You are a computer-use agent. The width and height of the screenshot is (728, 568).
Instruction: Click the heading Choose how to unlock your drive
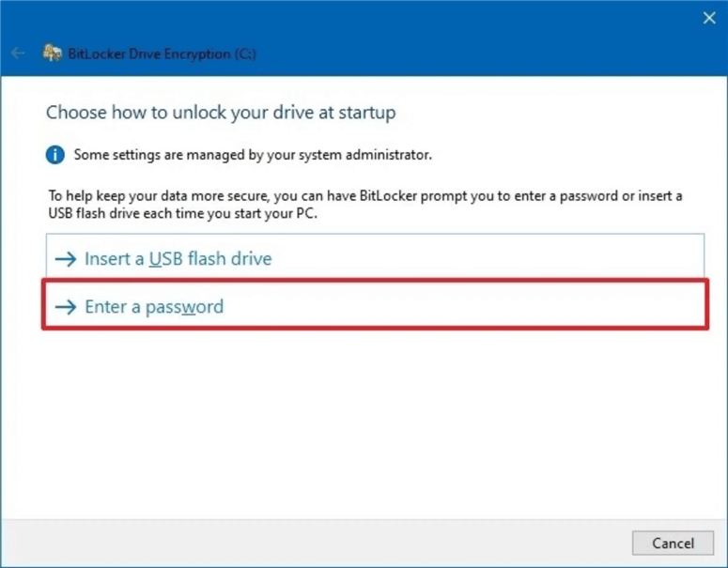(221, 113)
